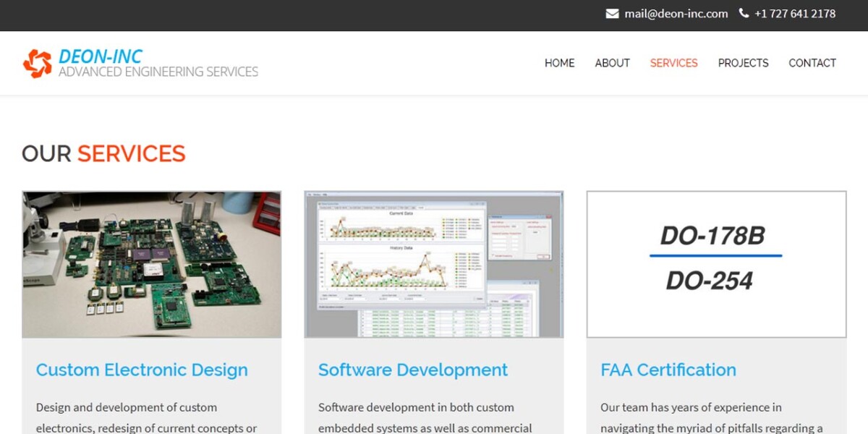Click the circuit boards photo

tap(152, 264)
